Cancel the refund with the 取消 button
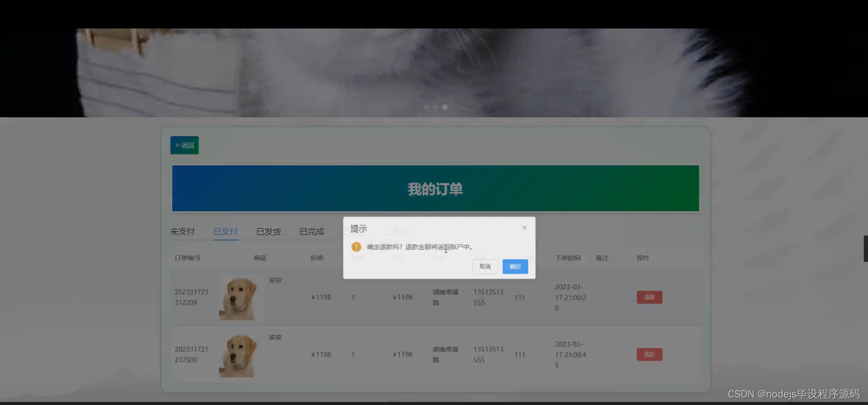Viewport: 868px width, 405px height. 485,267
